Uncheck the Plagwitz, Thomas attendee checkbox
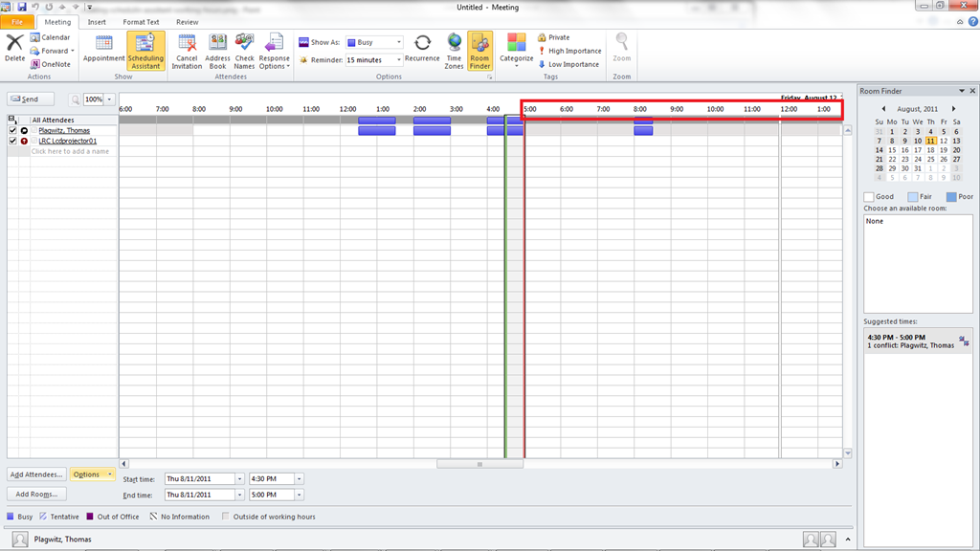 point(12,130)
